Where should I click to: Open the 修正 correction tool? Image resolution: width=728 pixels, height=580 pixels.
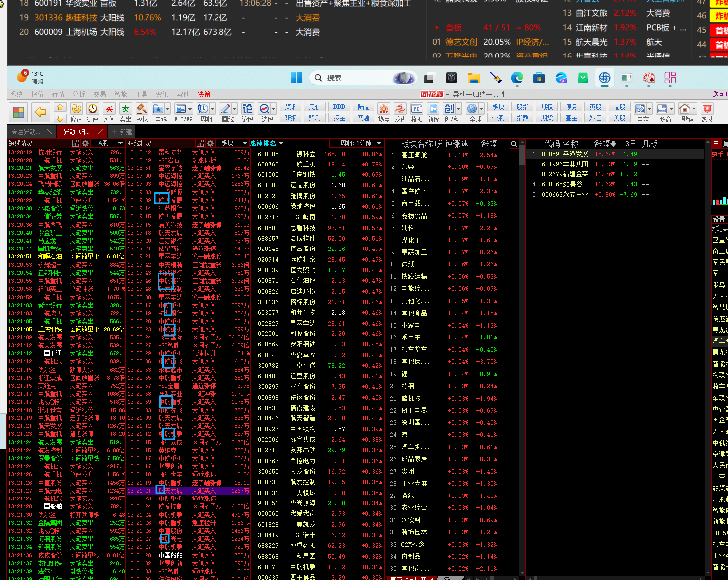click(76, 112)
